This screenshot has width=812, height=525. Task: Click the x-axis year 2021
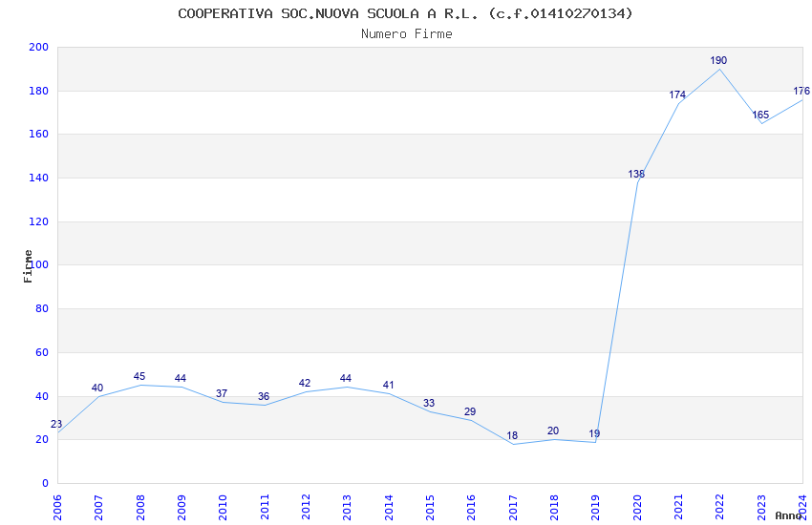click(x=678, y=508)
